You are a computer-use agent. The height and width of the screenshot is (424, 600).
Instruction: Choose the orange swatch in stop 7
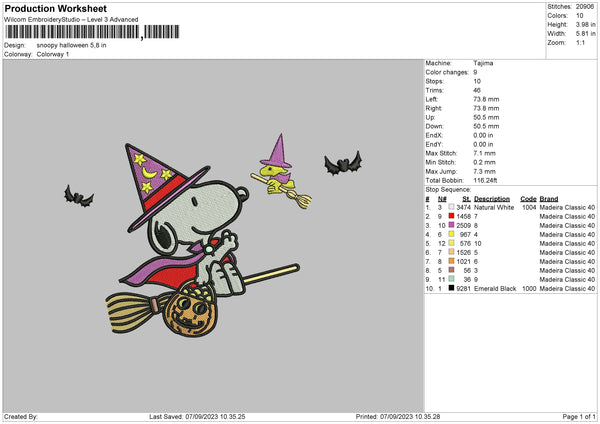(451, 261)
